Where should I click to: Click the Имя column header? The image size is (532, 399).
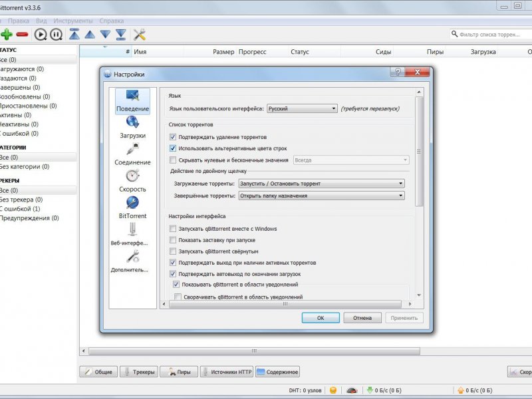point(158,52)
